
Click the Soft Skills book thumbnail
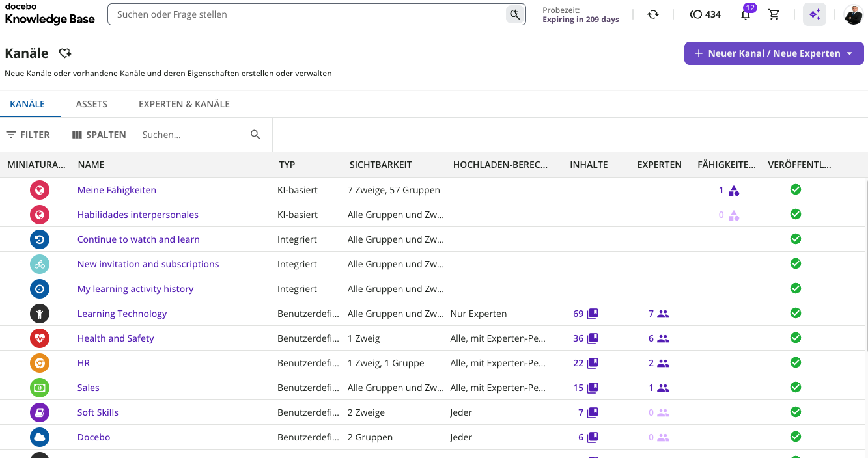[40, 412]
